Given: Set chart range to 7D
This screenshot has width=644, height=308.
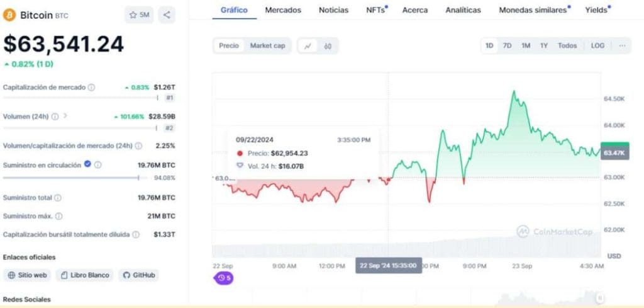Looking at the screenshot, I should [508, 45].
